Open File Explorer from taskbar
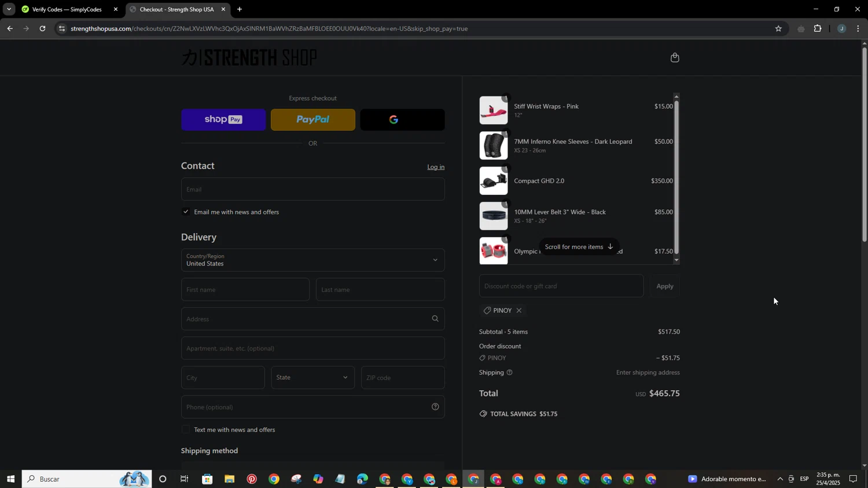 [230, 479]
